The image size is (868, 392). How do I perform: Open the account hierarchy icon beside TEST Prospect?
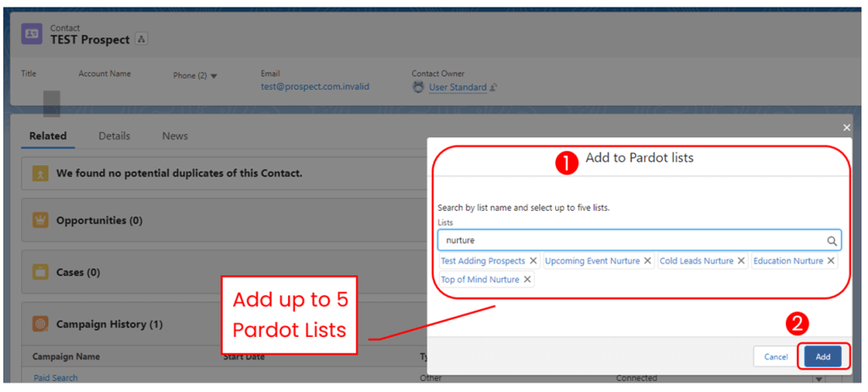[142, 39]
